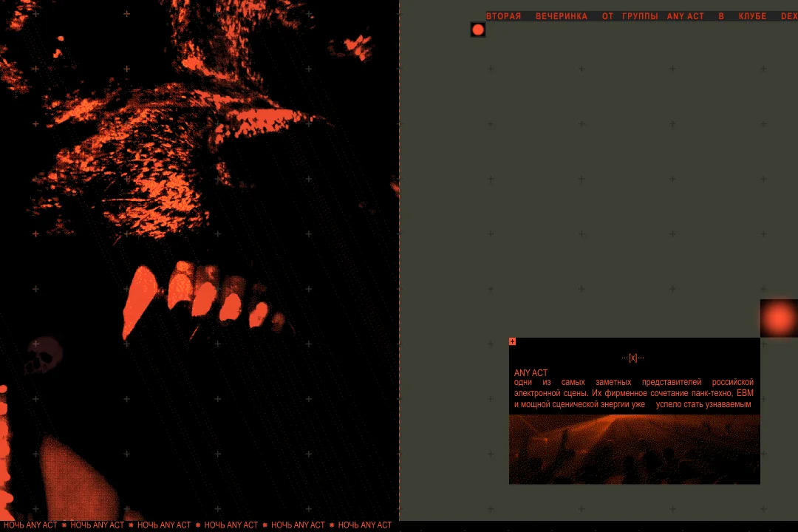Screen dimensions: 798x532
Task: Click the asterisk before the last НОЧЬ ANY ACT
Action: [331, 525]
